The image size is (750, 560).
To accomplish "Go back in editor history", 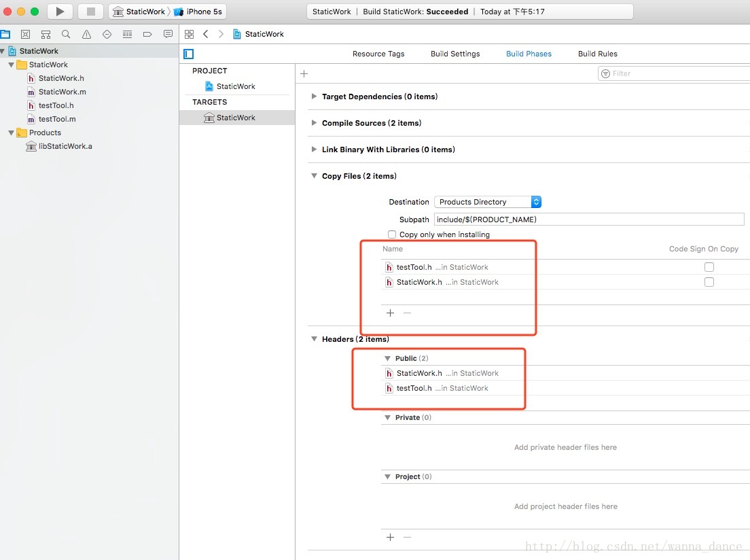I will (x=206, y=34).
